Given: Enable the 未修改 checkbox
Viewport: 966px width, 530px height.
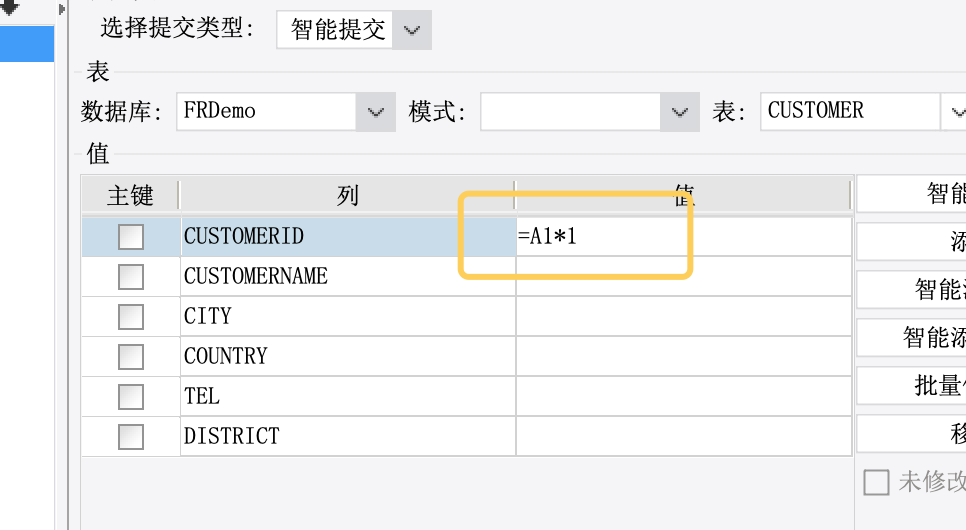Looking at the screenshot, I should pos(876,483).
